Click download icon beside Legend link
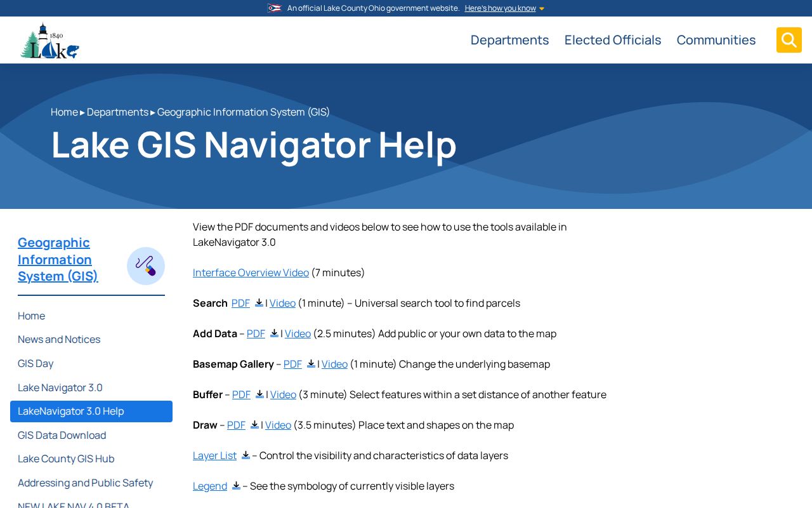Screen dimensions: 812x508 click(x=236, y=486)
